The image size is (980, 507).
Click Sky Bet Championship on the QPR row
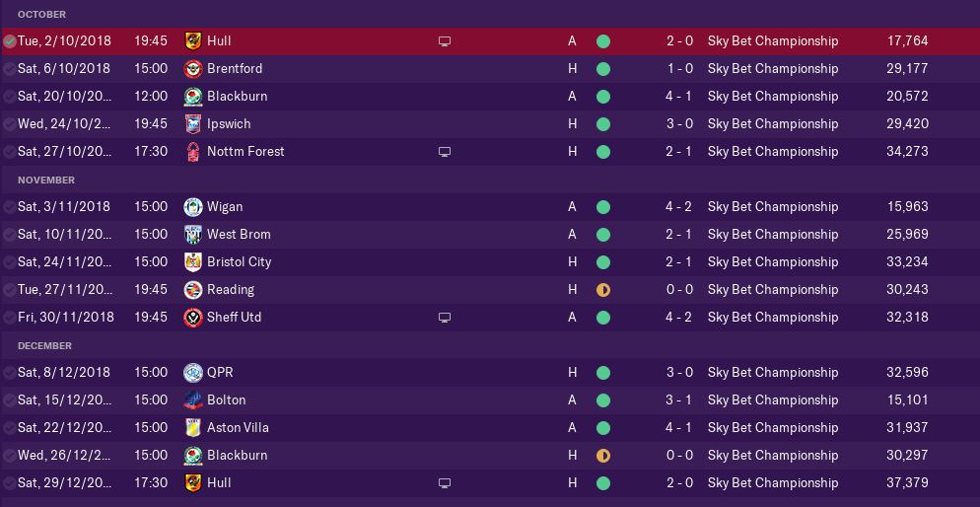(x=773, y=373)
